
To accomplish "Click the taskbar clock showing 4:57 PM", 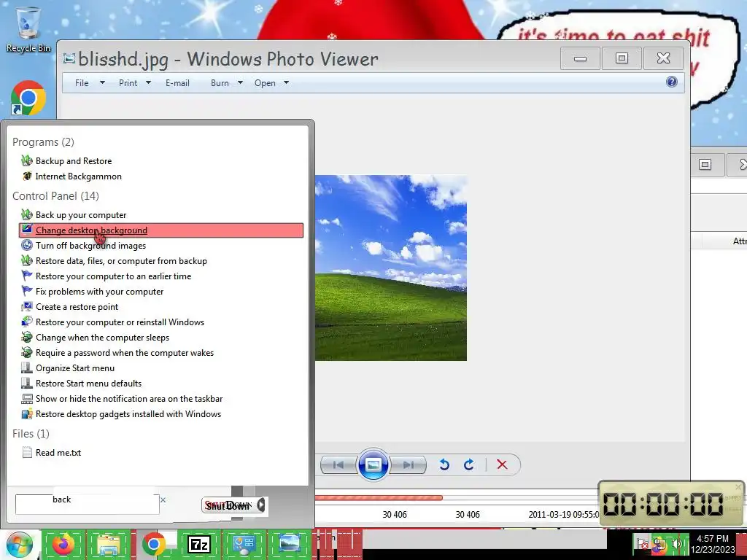I will coord(713,544).
